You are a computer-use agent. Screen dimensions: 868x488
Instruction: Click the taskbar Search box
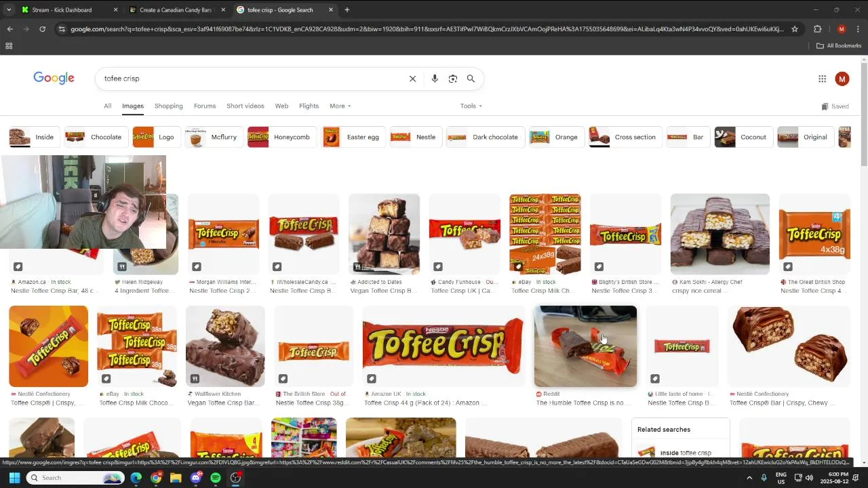coord(75,478)
